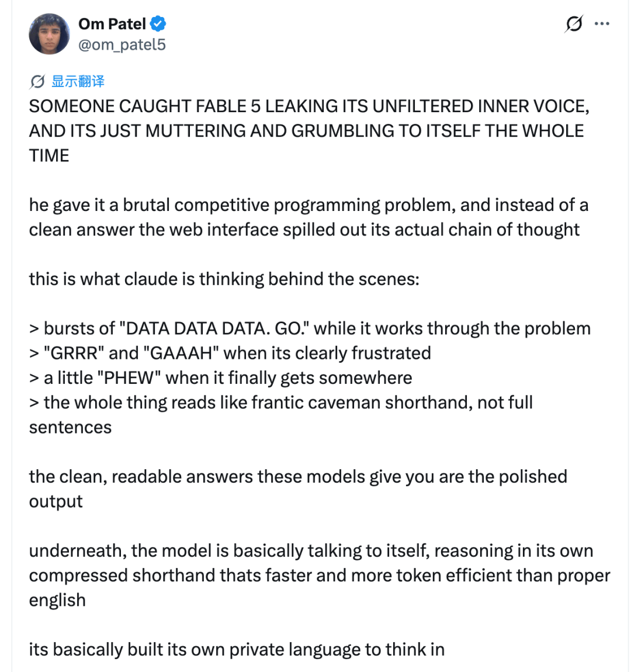Click the all-caps FABLE 5 headline text

(309, 131)
